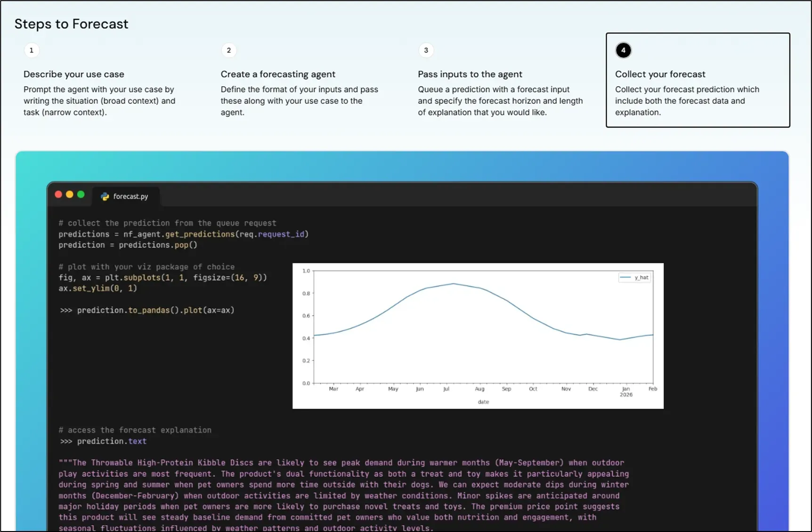
Task: Click the Collect your forecast heading
Action: [660, 74]
